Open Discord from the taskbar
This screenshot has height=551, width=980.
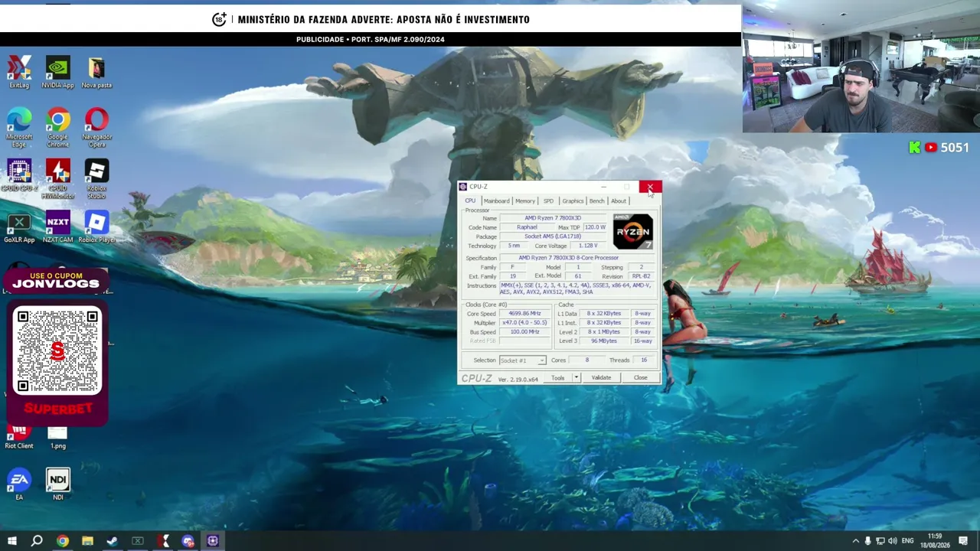click(188, 541)
